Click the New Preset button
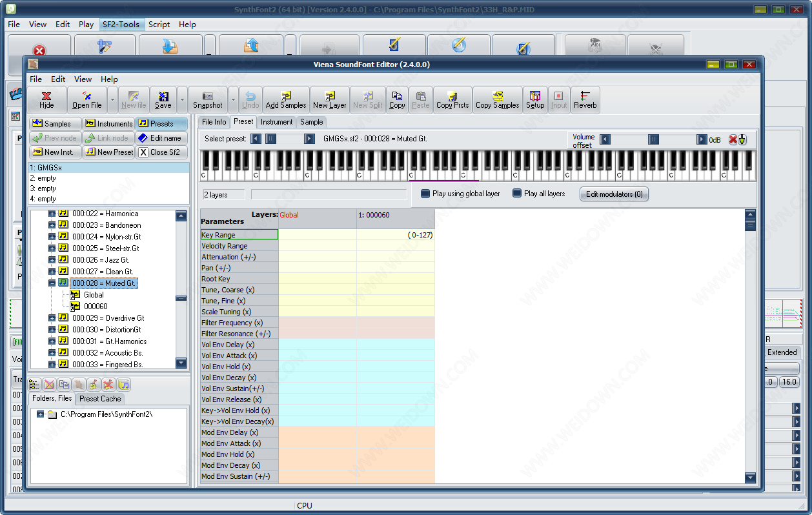Screen dimensions: 812x515 (108, 152)
